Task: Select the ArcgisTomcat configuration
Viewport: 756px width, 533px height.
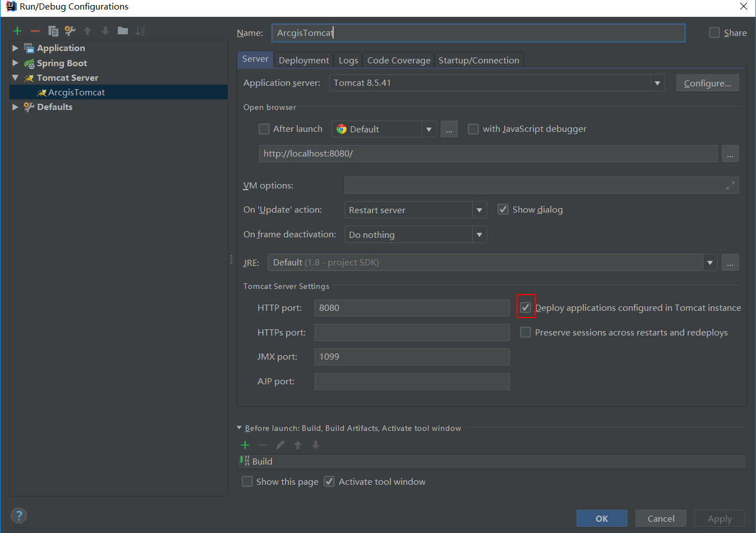Action: 118,92
